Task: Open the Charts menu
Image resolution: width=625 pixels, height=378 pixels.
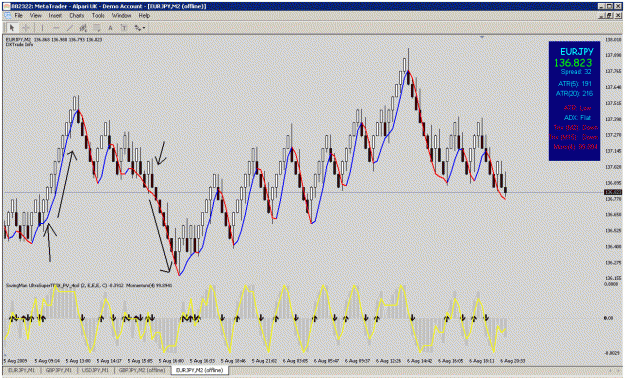Action: [77, 16]
